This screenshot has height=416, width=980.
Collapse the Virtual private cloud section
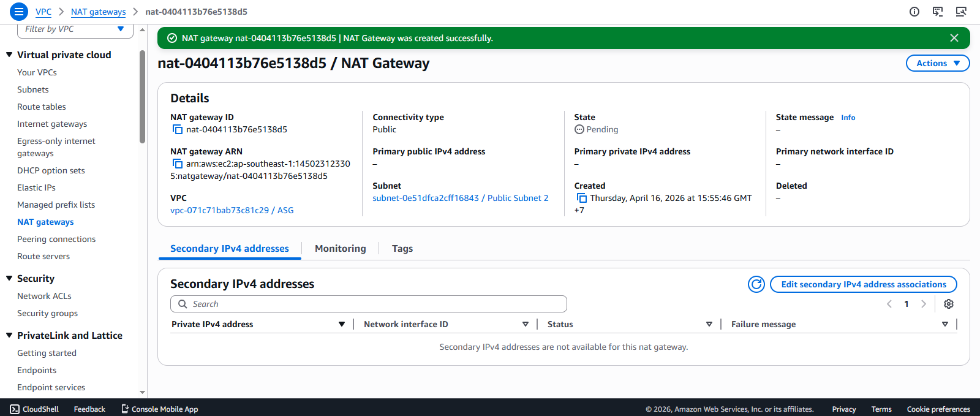9,55
